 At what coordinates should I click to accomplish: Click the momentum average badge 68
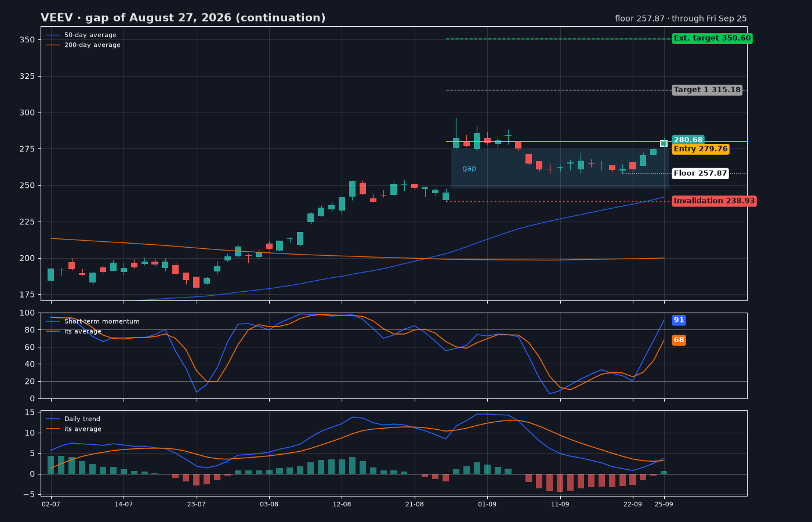click(x=679, y=340)
